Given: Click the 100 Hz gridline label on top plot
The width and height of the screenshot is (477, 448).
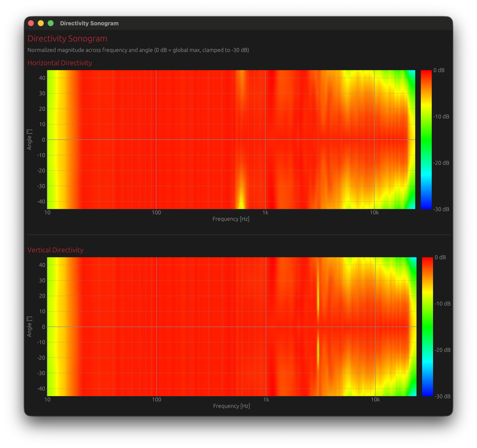Looking at the screenshot, I should pos(156,212).
